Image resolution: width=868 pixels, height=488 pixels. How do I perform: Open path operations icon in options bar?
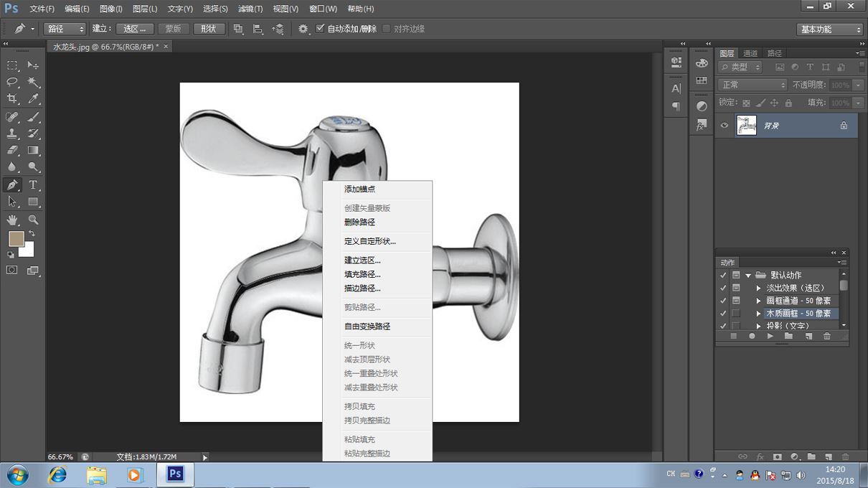coord(238,29)
